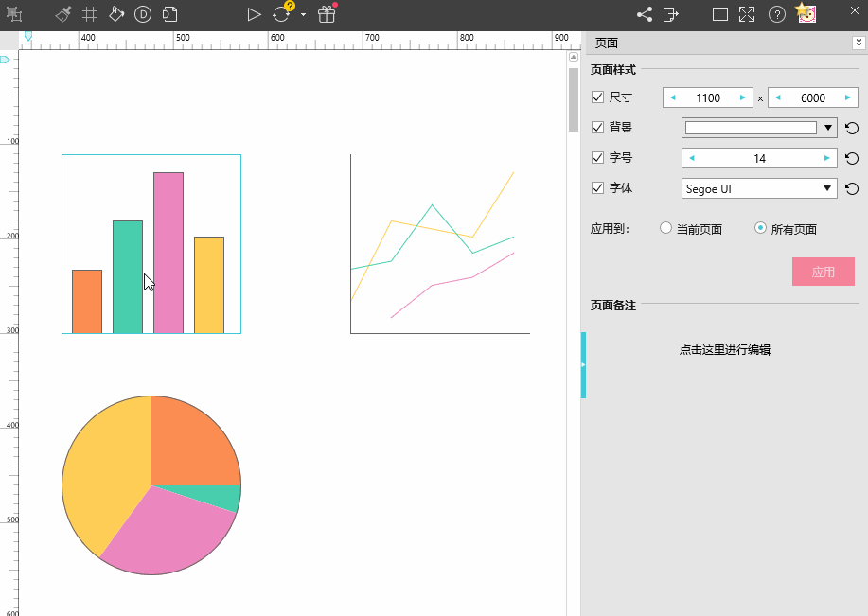This screenshot has width=868, height=616.
Task: Click the page D document icon
Action: point(170,14)
